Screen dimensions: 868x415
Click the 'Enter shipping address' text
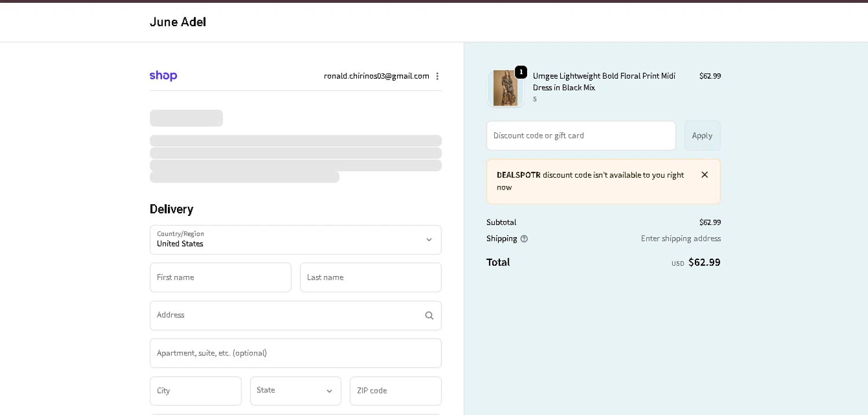pos(681,238)
